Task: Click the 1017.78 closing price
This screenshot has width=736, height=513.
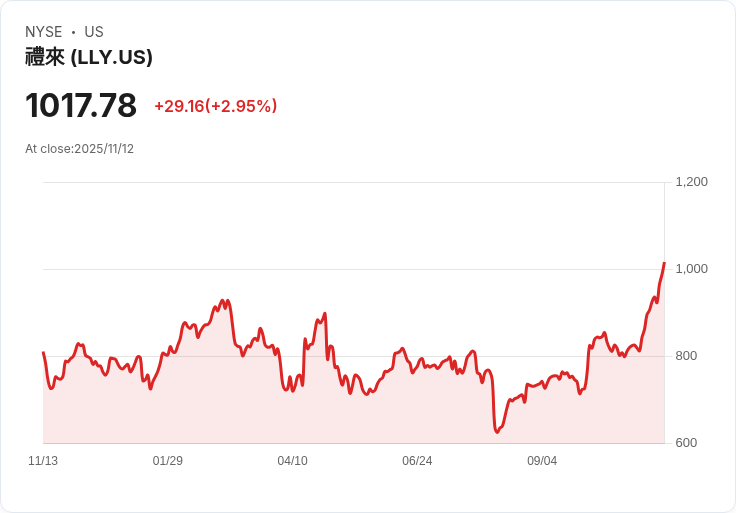Action: 81,106
